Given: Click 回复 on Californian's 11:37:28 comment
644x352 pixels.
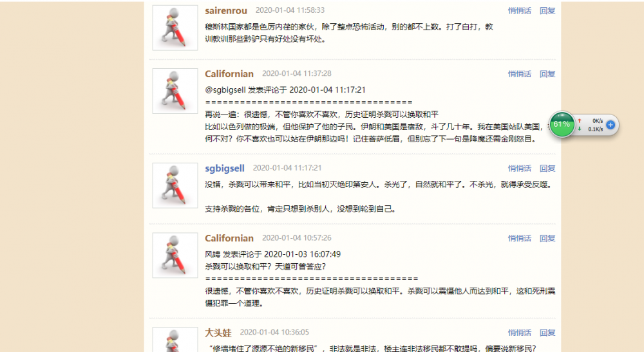Looking at the screenshot, I should pos(547,74).
